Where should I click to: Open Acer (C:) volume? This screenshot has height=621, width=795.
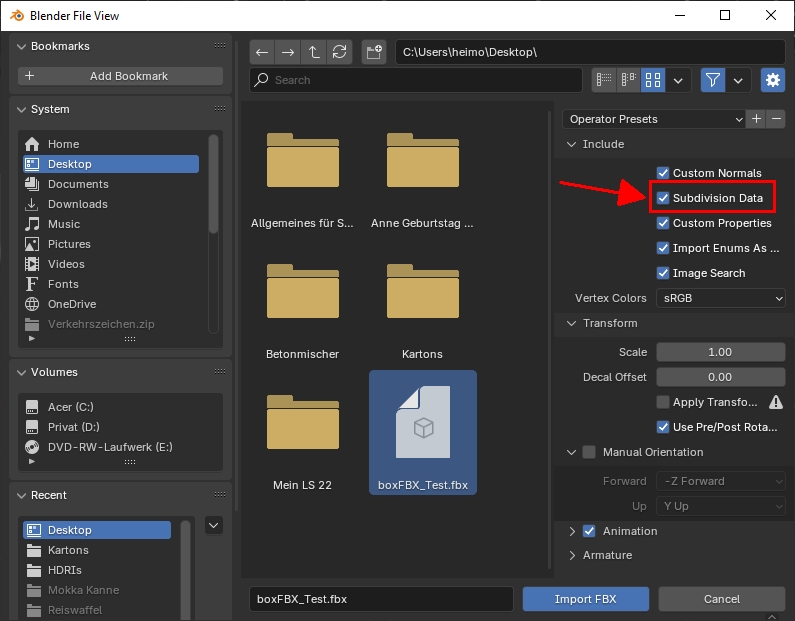coord(70,407)
